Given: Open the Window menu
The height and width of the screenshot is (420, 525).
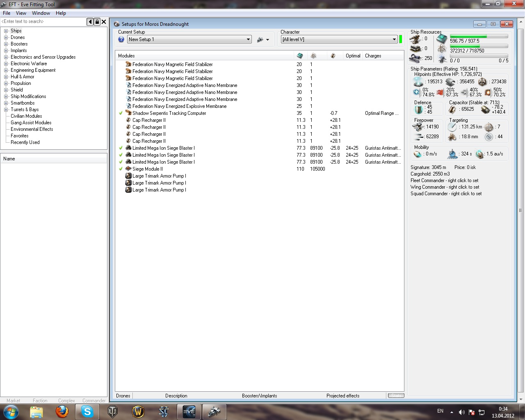Looking at the screenshot, I should [x=41, y=13].
